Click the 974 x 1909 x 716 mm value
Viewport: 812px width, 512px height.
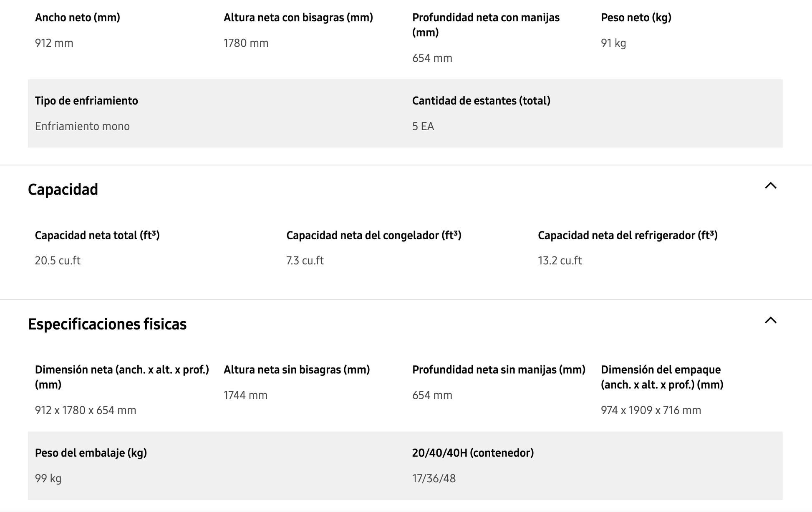(651, 410)
